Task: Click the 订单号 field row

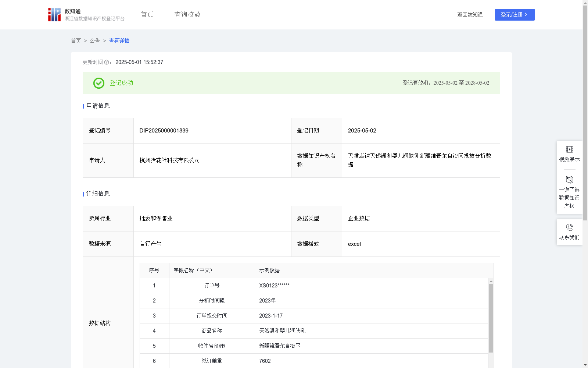Action: (x=314, y=286)
